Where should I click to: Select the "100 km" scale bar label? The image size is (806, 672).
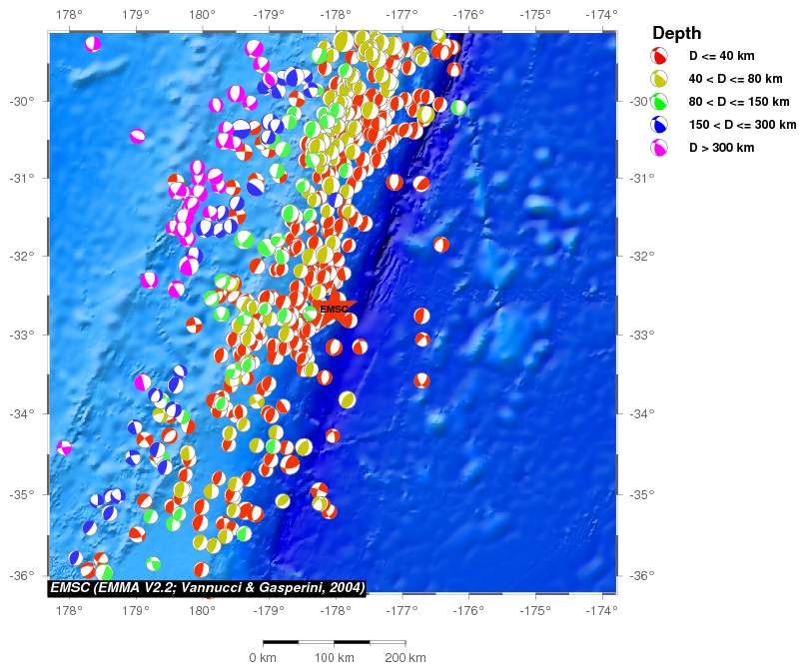pos(335,658)
